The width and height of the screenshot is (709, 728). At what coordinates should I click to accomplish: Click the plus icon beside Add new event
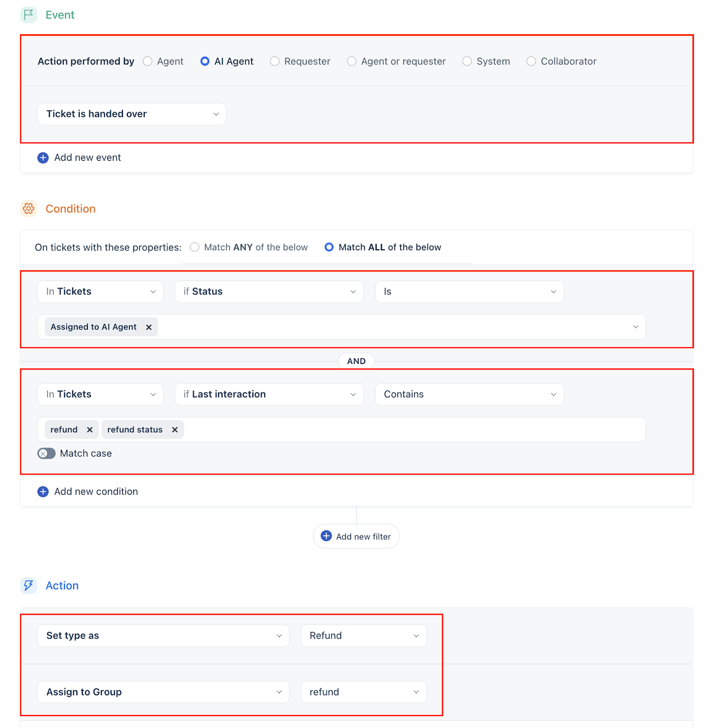click(x=43, y=158)
